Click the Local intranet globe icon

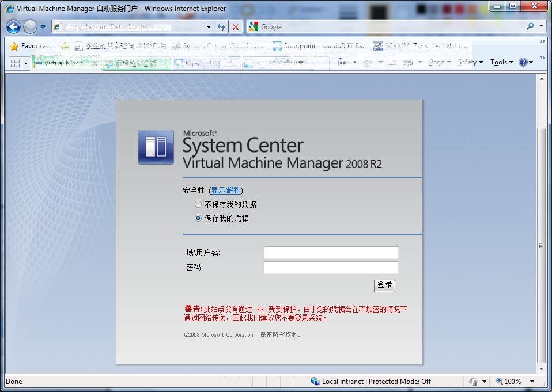click(x=315, y=382)
